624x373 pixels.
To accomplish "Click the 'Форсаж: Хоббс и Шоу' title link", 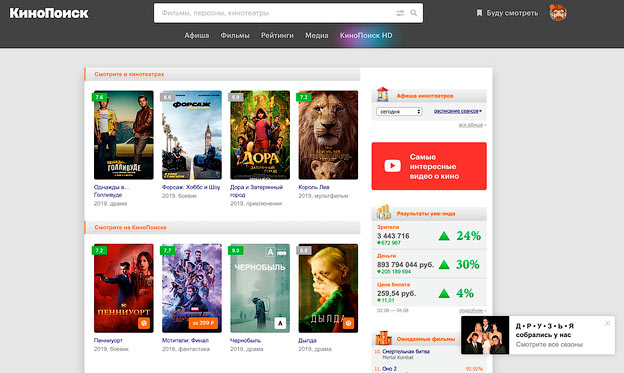I will [191, 187].
